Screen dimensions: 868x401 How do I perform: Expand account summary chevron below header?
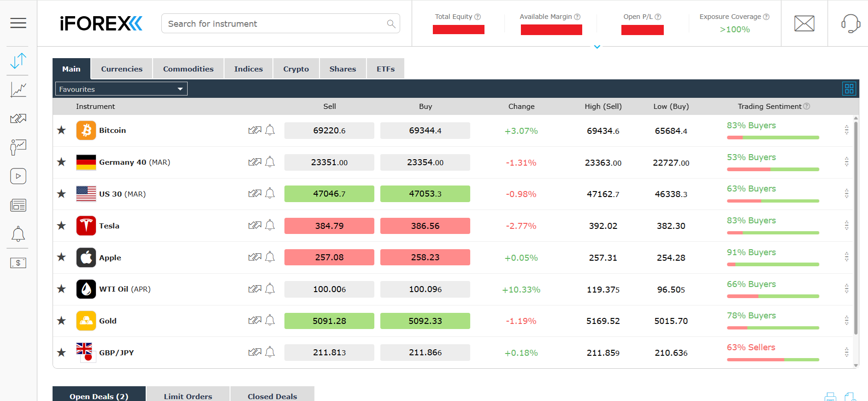tap(597, 47)
